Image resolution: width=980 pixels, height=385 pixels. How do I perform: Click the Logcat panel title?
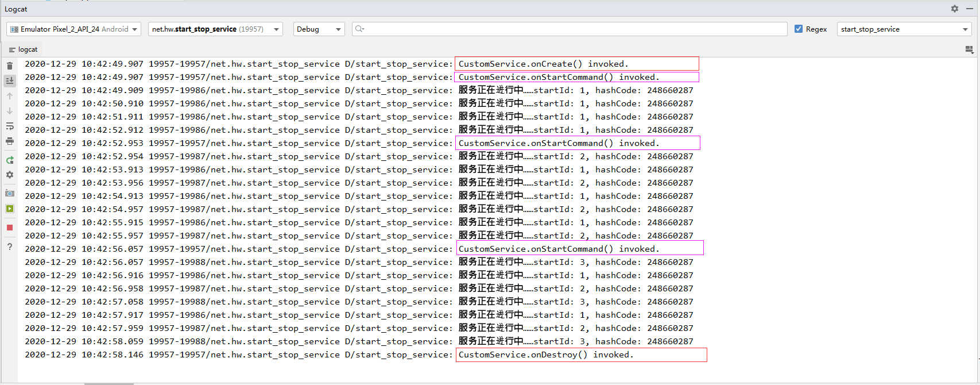16,9
